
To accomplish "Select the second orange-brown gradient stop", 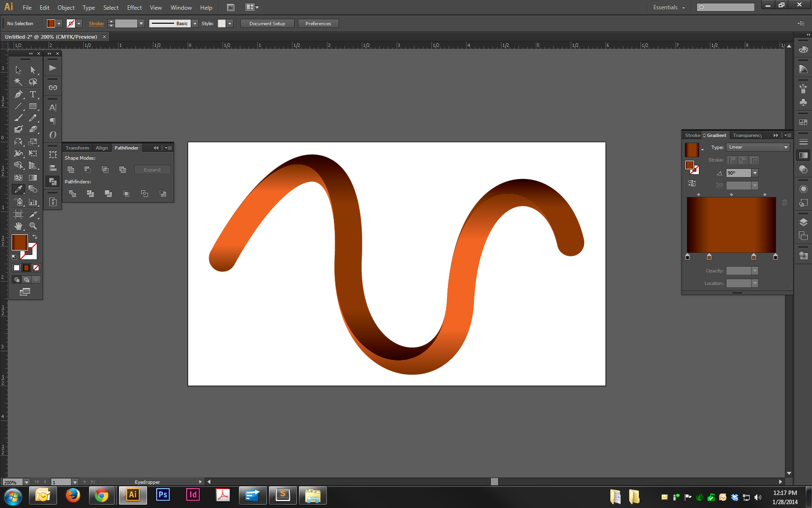I will click(709, 256).
